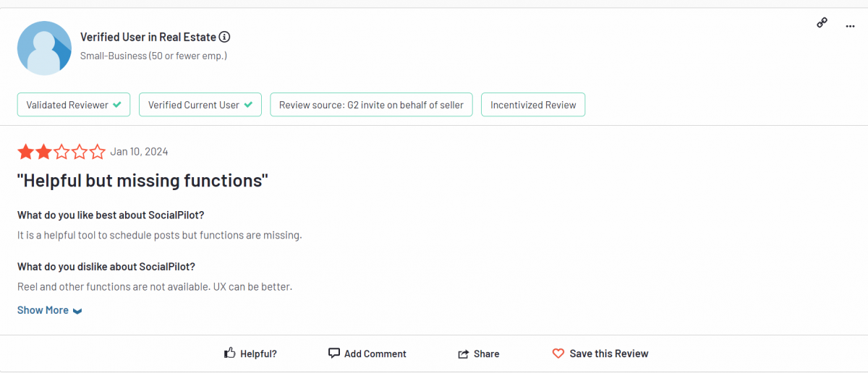Screen dimensions: 868x373
Task: Open the three-dot more options menu
Action: [x=850, y=26]
